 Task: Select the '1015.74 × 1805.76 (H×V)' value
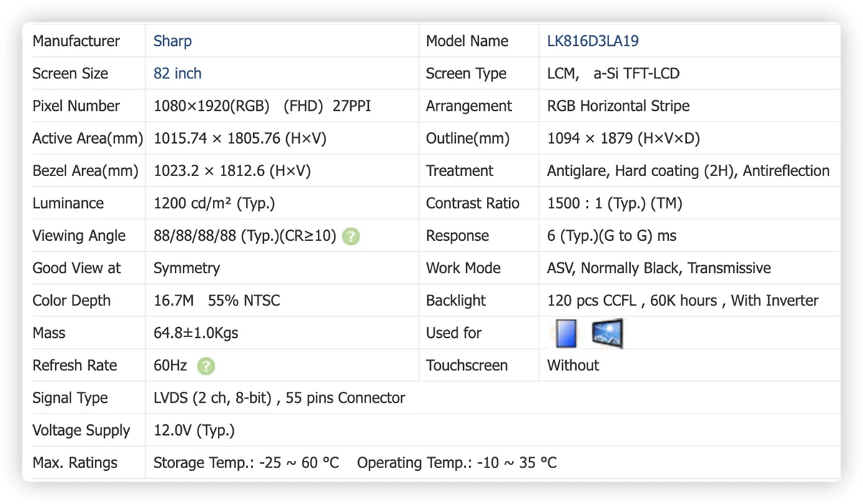(x=240, y=138)
